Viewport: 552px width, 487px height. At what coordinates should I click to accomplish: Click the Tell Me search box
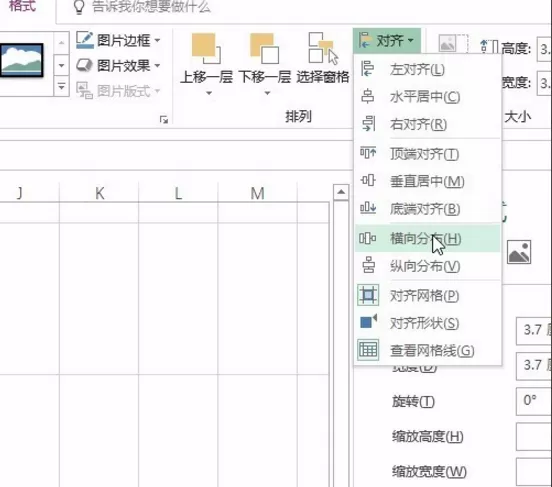pyautogui.click(x=303, y=7)
